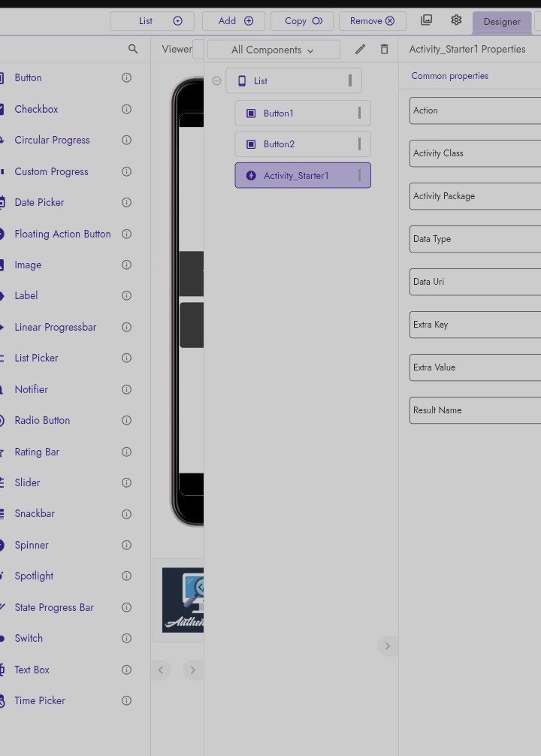Open the assets library icon

pyautogui.click(x=426, y=20)
